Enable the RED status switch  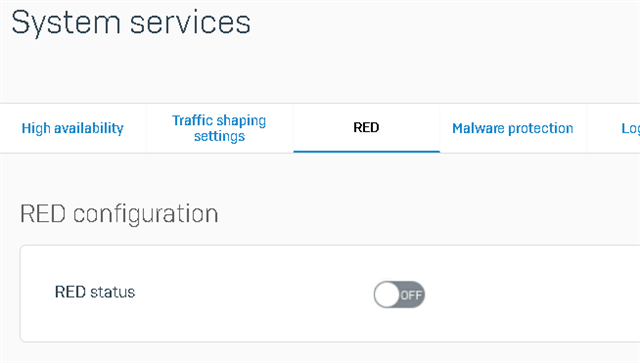click(399, 294)
